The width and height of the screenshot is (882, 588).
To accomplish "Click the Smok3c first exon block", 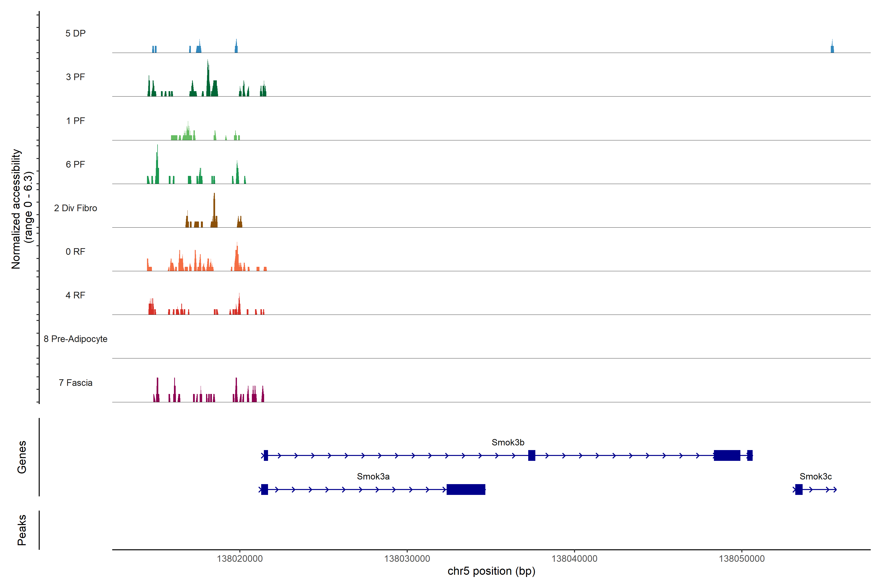I will click(x=799, y=489).
